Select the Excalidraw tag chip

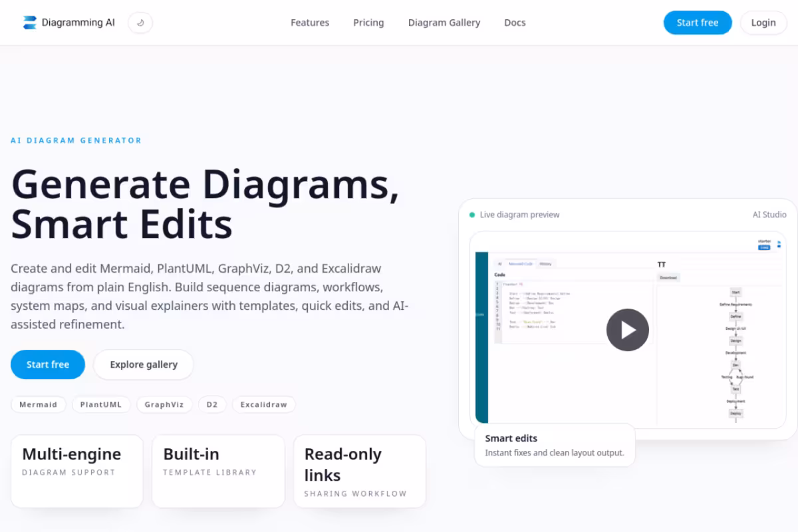tap(264, 404)
